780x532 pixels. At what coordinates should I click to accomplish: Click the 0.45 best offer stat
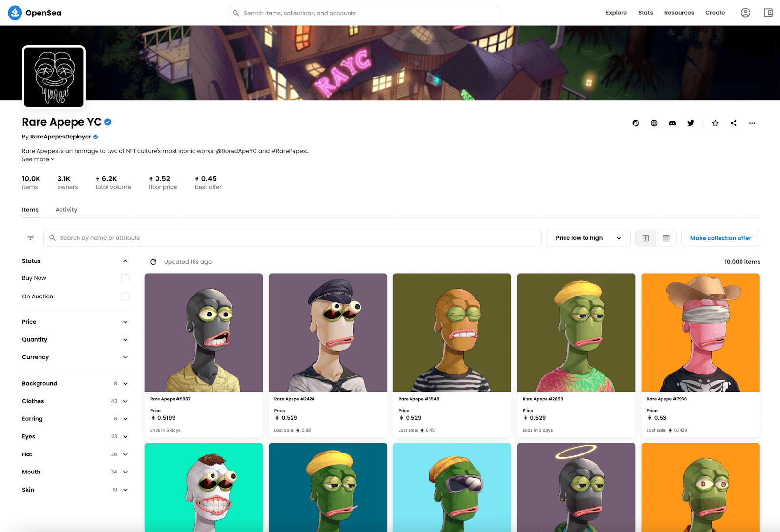coord(208,182)
